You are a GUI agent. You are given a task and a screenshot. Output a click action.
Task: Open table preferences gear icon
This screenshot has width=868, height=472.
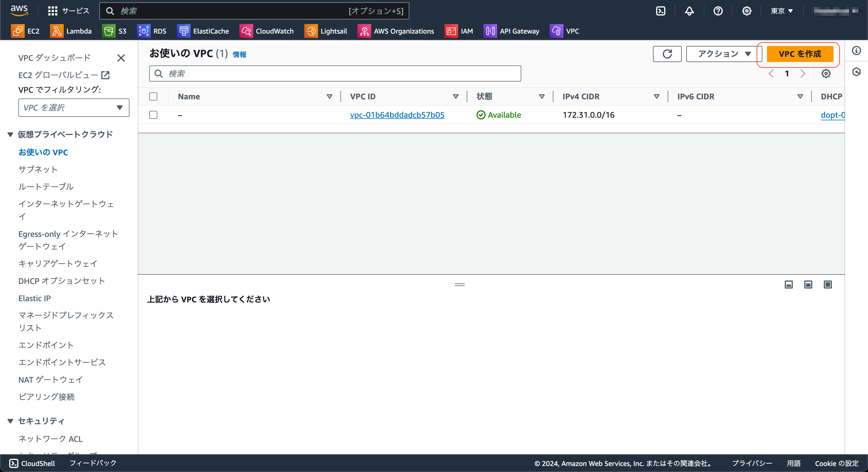[826, 73]
